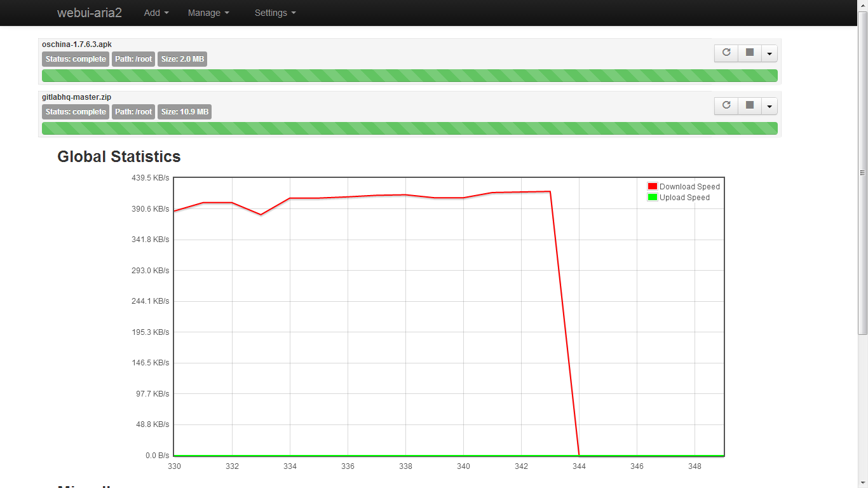Click 'Status: complete' badge of gitlabhq-master.zip
The height and width of the screenshot is (488, 868).
(76, 112)
